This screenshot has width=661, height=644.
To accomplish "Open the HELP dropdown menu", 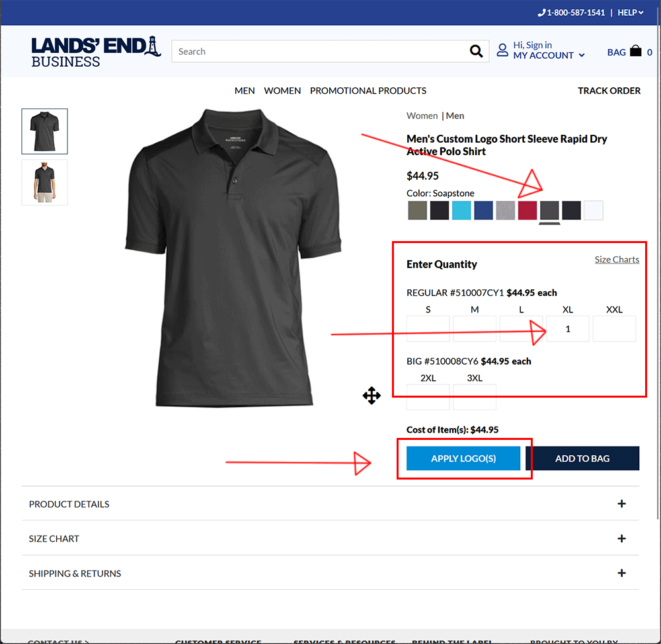I will (630, 13).
